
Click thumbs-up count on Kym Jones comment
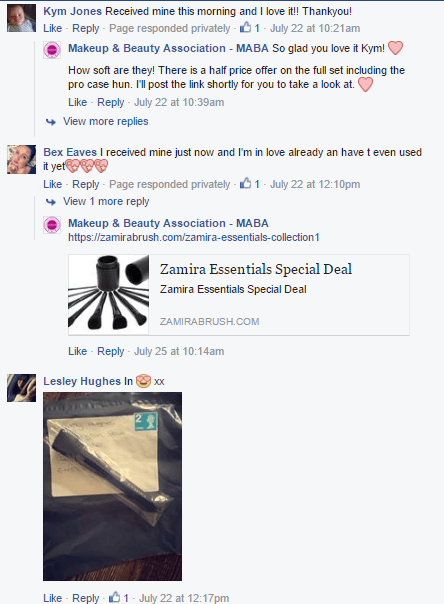point(250,28)
